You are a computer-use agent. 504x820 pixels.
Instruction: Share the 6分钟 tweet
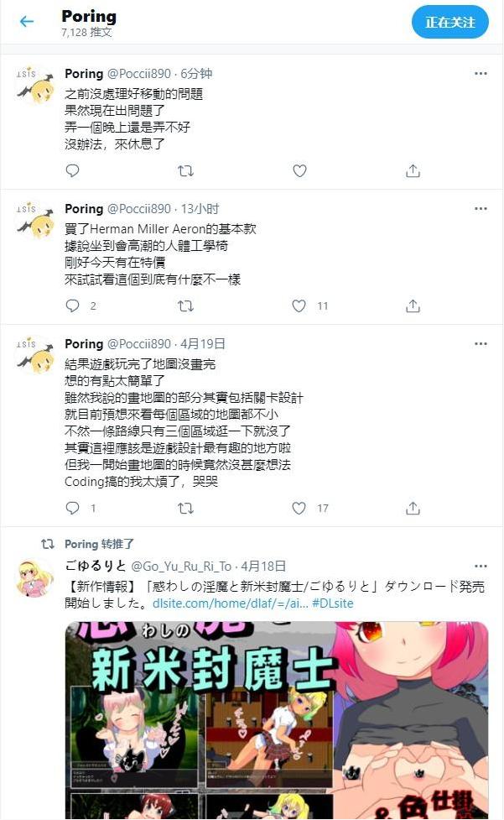click(x=413, y=170)
